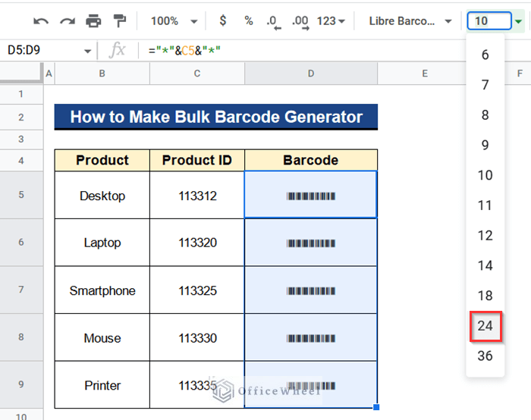Select row 7 header

click(21, 290)
